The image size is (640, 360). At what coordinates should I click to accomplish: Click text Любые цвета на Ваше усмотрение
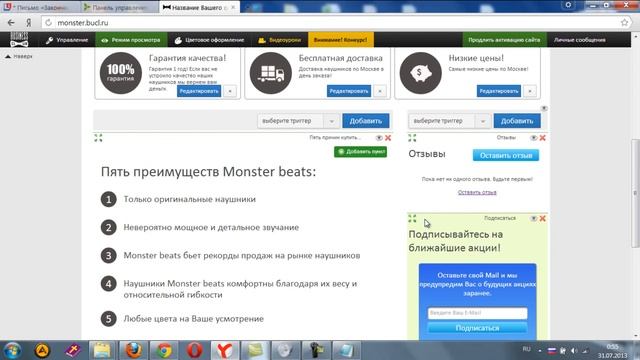(194, 319)
